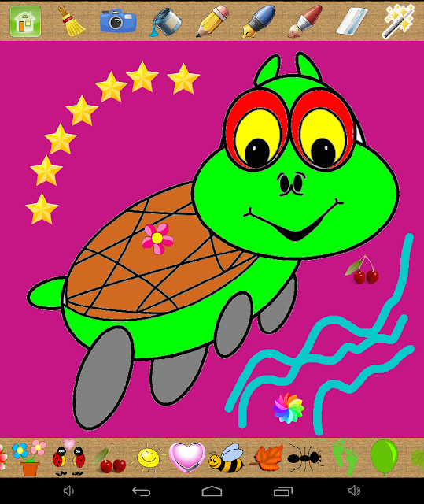
Task: Pick the green balloon sticker
Action: coord(384,458)
